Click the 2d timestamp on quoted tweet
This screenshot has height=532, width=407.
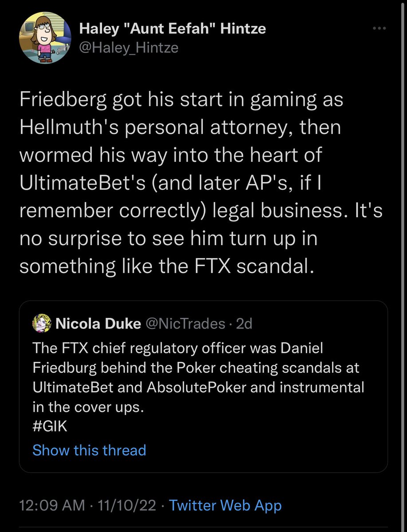point(244,324)
